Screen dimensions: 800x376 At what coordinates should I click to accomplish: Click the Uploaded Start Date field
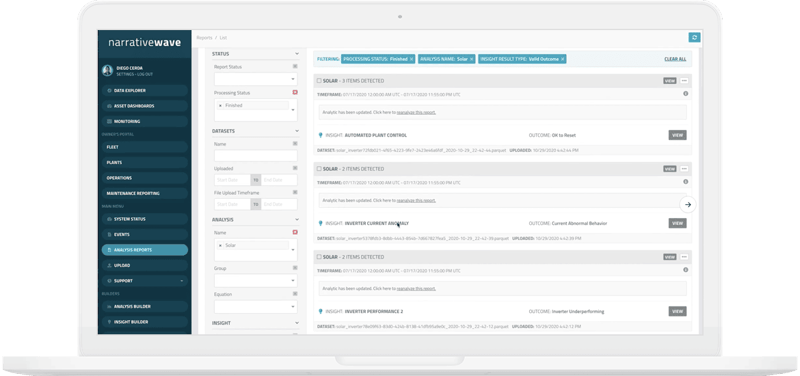pos(232,180)
